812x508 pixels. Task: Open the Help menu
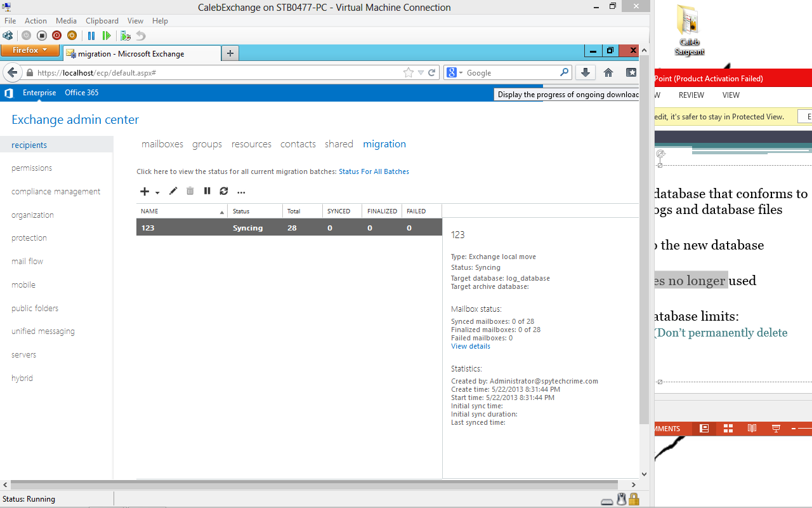point(160,21)
